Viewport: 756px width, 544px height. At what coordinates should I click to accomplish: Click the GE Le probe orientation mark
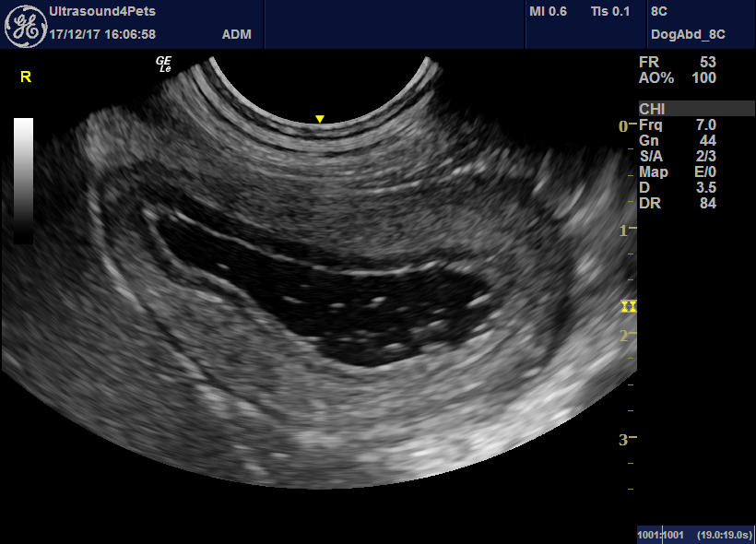tap(163, 65)
